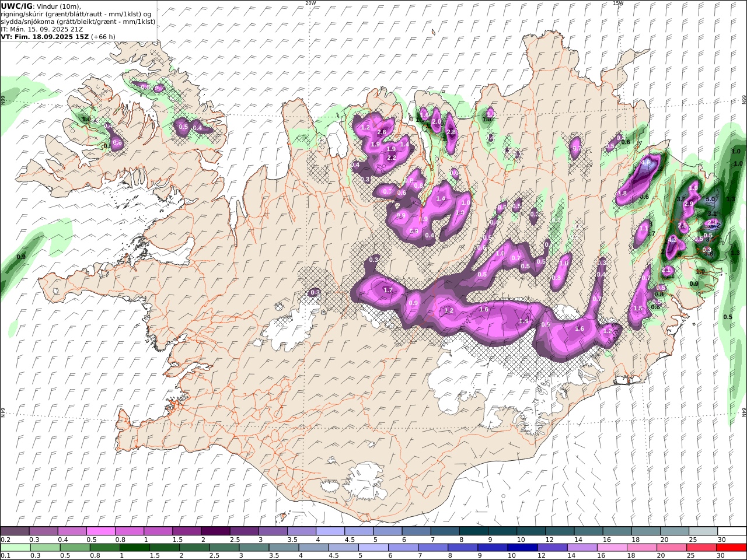The height and width of the screenshot is (560, 747).
Task: Click the initial time 'IT: Mán. 15. 09. 2025 21Z'
Action: pyautogui.click(x=41, y=29)
